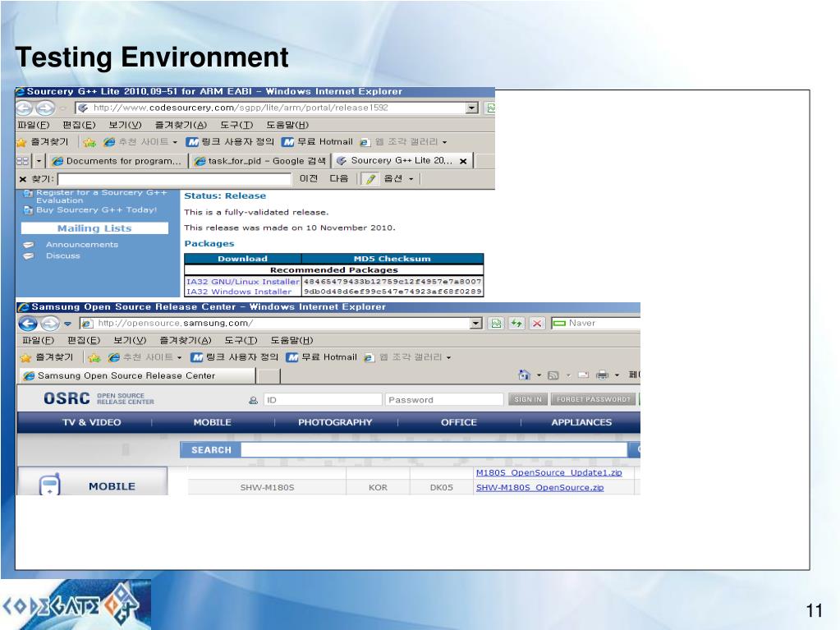Click Announcements mailing list link
Image resolution: width=840 pixels, height=630 pixels.
tap(81, 244)
